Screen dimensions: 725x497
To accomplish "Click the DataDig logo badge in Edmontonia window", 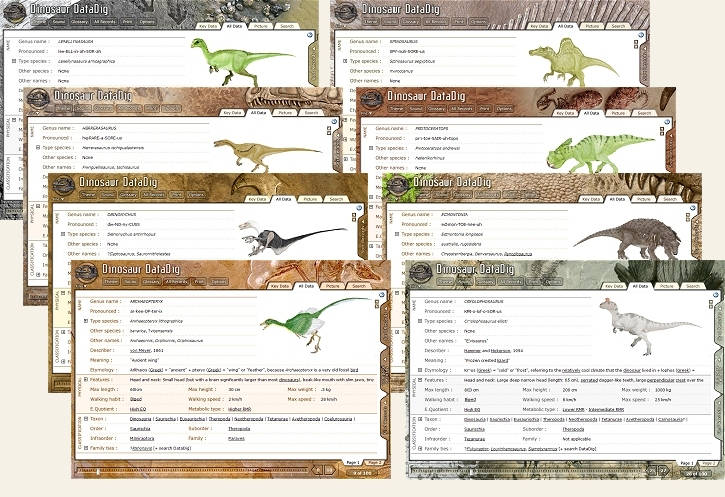I will [398, 186].
